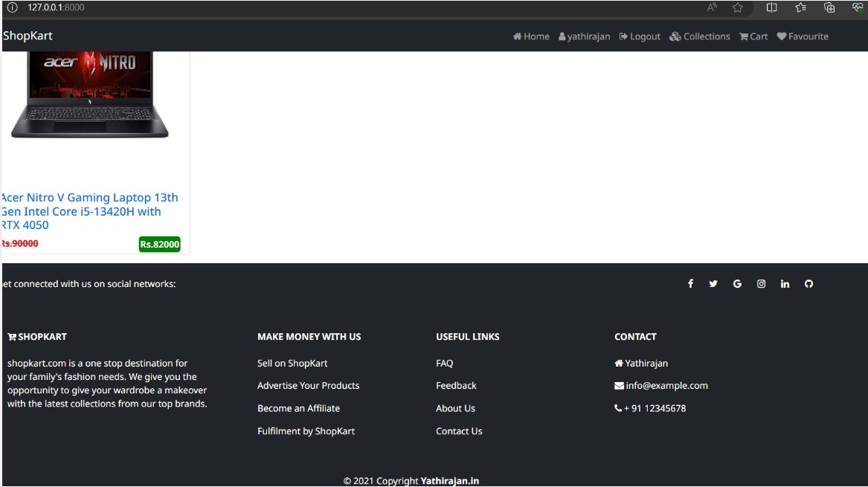Select the LinkedIn icon in the footer

click(x=785, y=283)
